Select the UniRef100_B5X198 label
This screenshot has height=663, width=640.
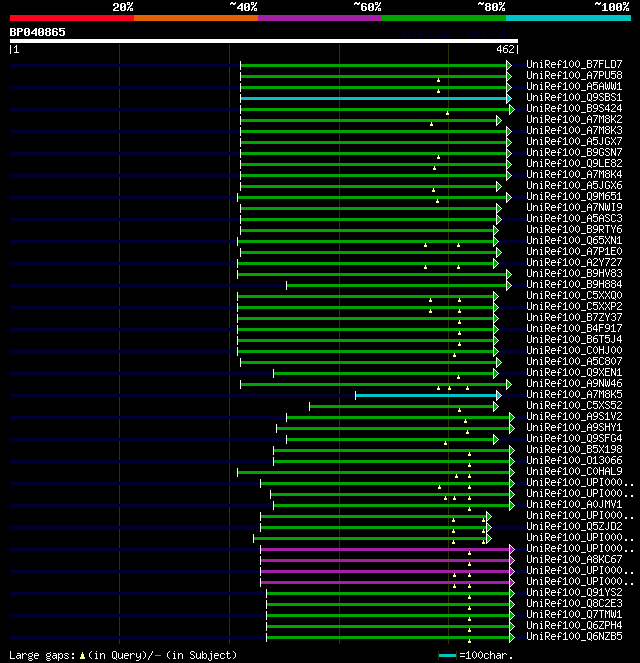(574, 449)
